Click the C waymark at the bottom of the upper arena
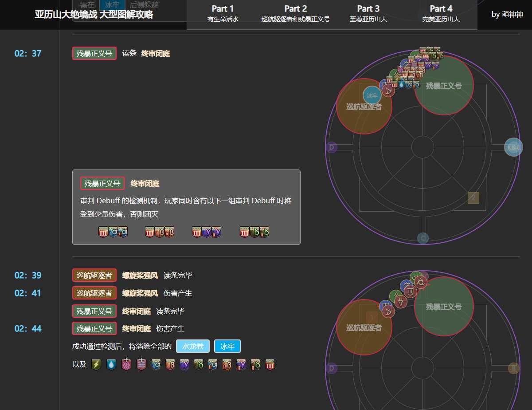532x410 pixels. tap(423, 238)
